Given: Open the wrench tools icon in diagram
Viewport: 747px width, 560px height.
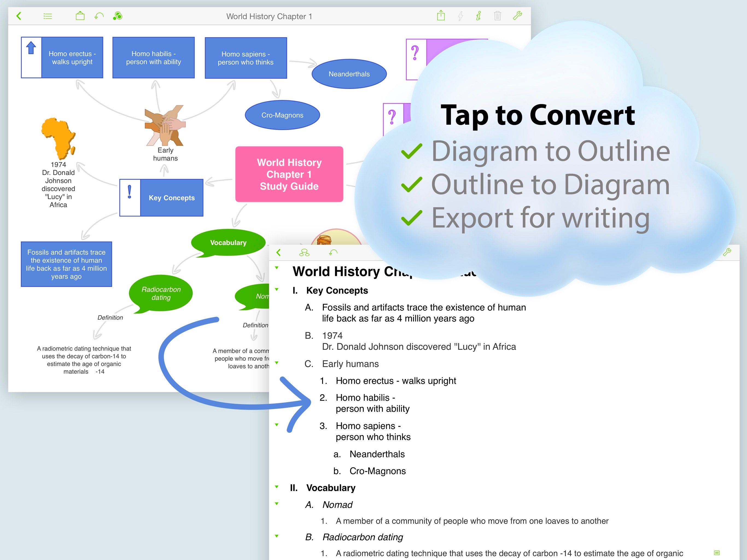Looking at the screenshot, I should pyautogui.click(x=517, y=16).
